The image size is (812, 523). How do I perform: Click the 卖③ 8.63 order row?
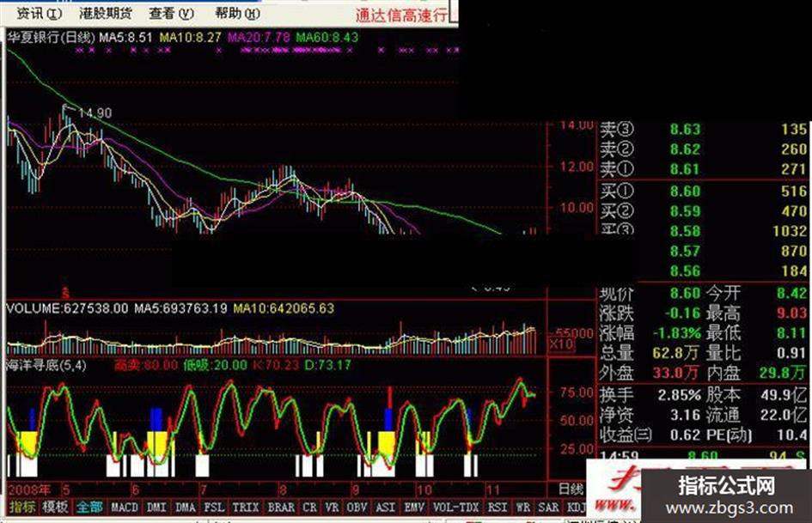click(x=703, y=129)
